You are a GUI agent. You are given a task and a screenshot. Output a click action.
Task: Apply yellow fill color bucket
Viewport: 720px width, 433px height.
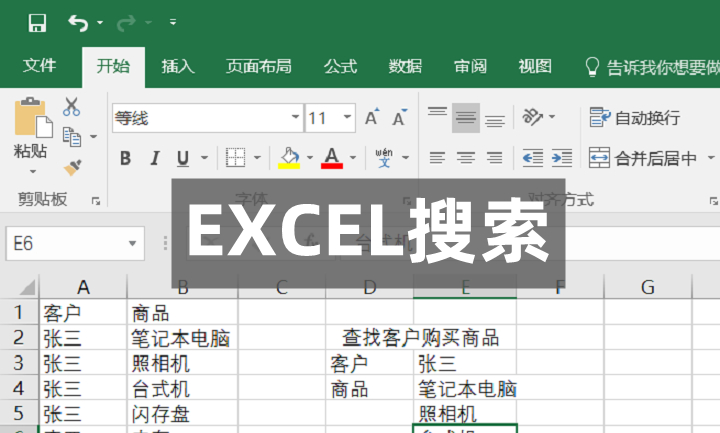289,158
